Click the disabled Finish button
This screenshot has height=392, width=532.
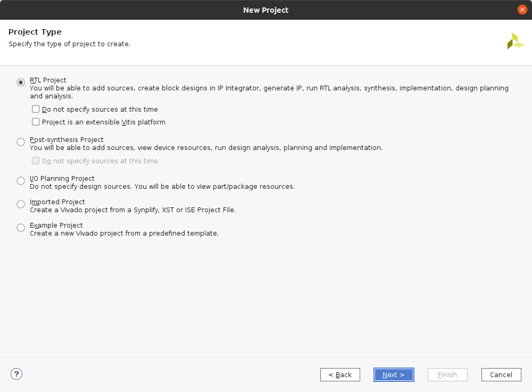(x=447, y=374)
